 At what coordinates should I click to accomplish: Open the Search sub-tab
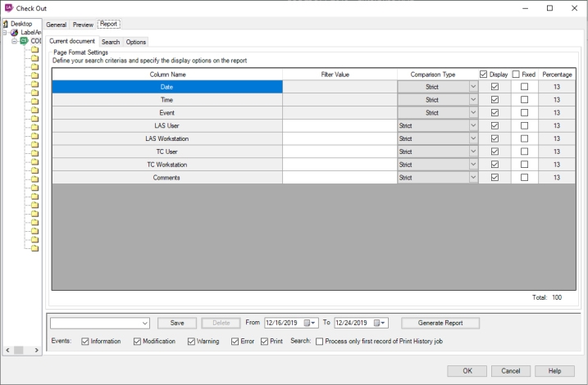(111, 42)
